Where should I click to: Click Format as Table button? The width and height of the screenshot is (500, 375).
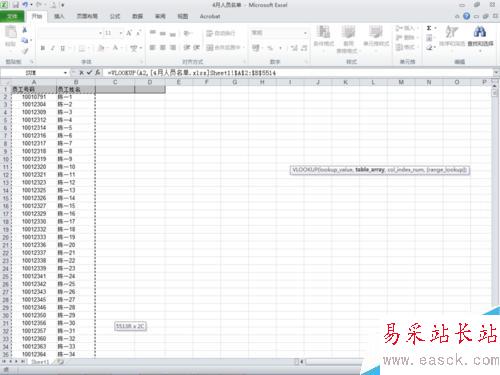348,39
